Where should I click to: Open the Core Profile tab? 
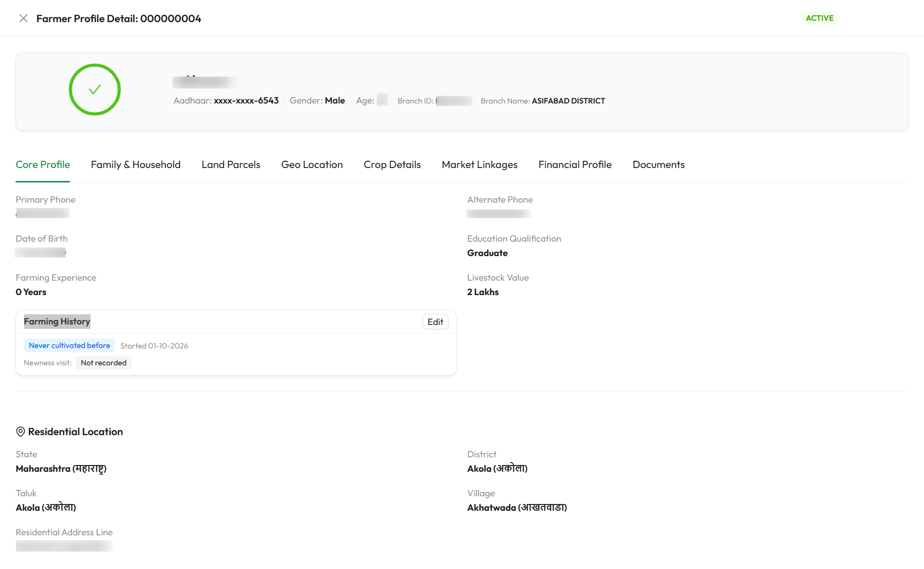click(x=43, y=165)
